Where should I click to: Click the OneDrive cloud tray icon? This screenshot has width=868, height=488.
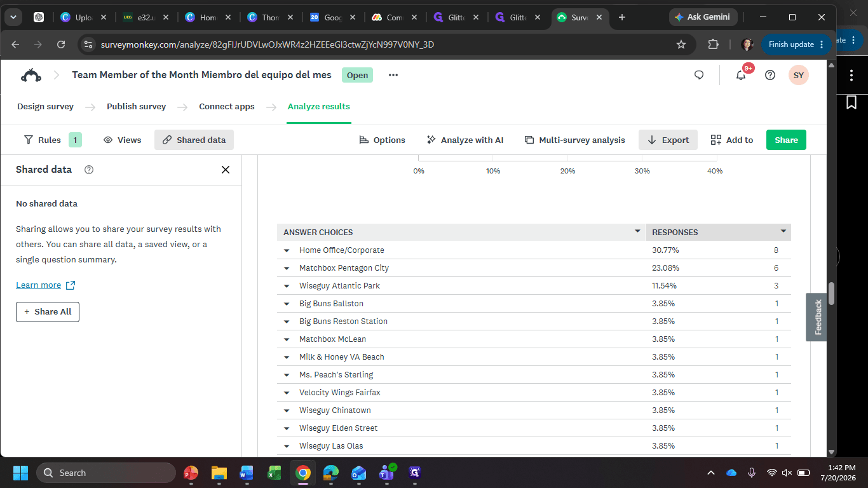point(731,473)
